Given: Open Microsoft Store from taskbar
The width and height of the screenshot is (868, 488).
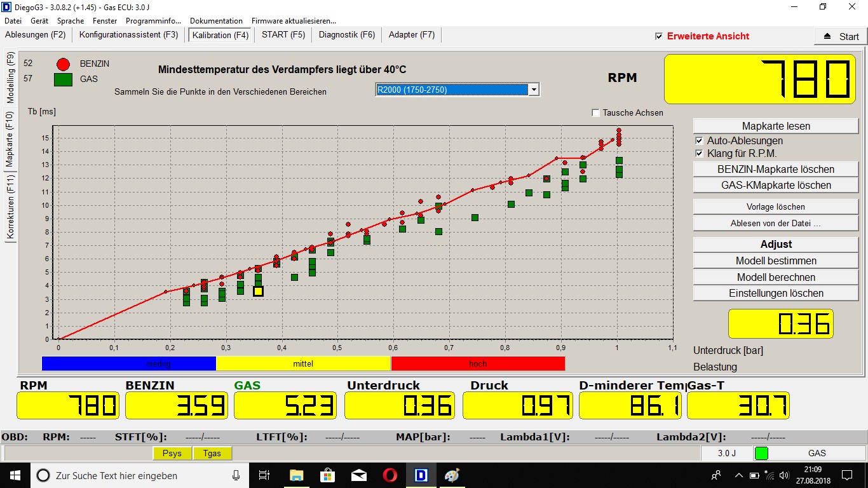Looking at the screenshot, I should click(x=327, y=475).
